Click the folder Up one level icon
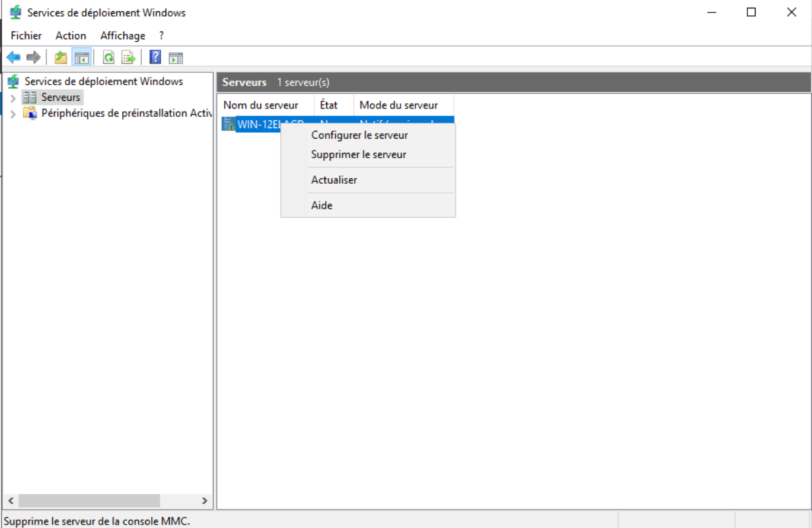This screenshot has height=528, width=812. pos(60,57)
